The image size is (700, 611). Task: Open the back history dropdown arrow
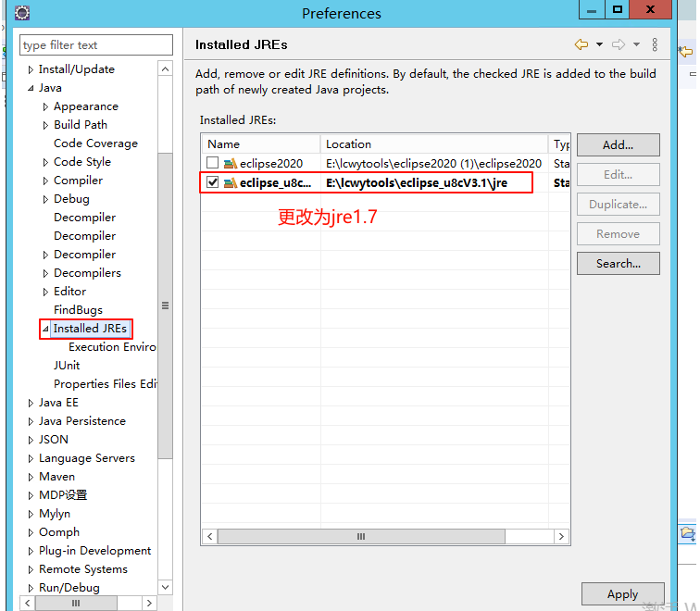[600, 44]
